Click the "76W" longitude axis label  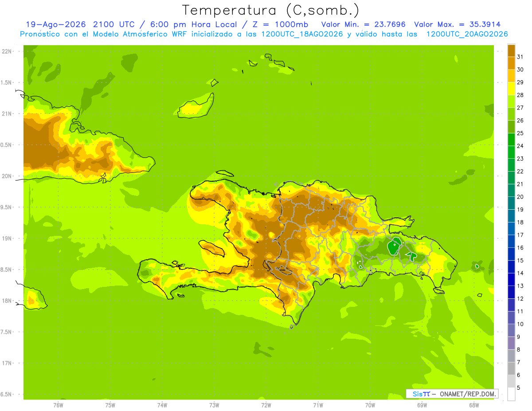58,405
